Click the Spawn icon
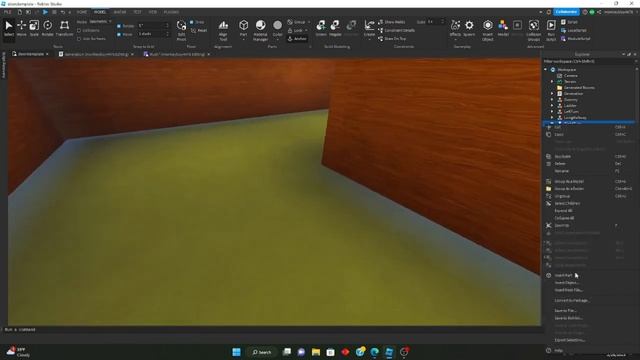 pos(469,29)
